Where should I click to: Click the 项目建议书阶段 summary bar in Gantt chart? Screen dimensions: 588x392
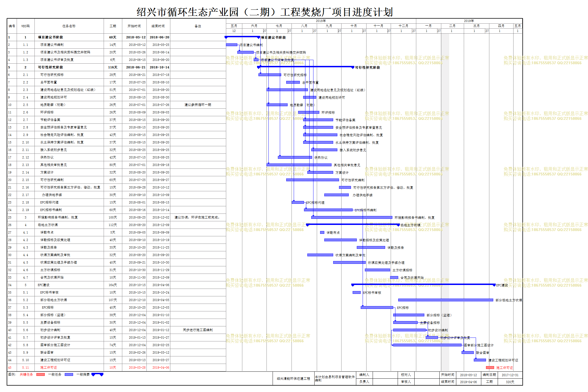[x=242, y=37]
